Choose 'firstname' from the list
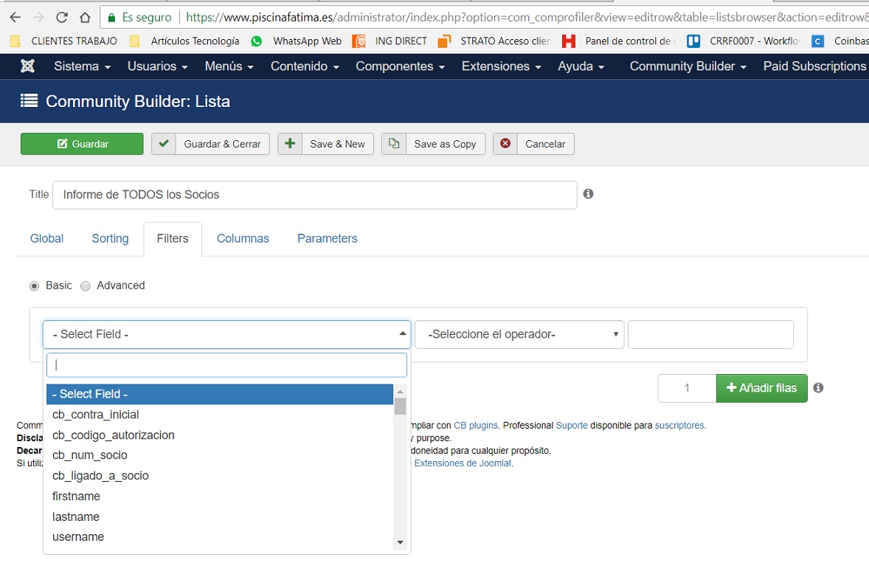869x588 pixels. pyautogui.click(x=220, y=496)
